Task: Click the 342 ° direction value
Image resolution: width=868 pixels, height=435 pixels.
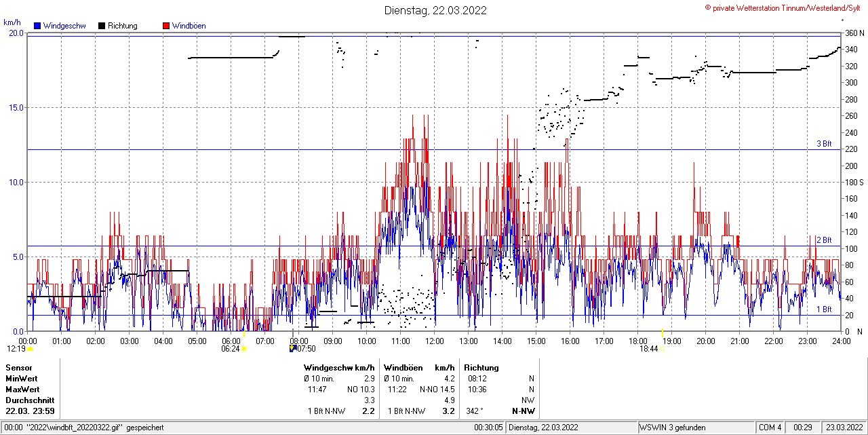Action: 473,411
